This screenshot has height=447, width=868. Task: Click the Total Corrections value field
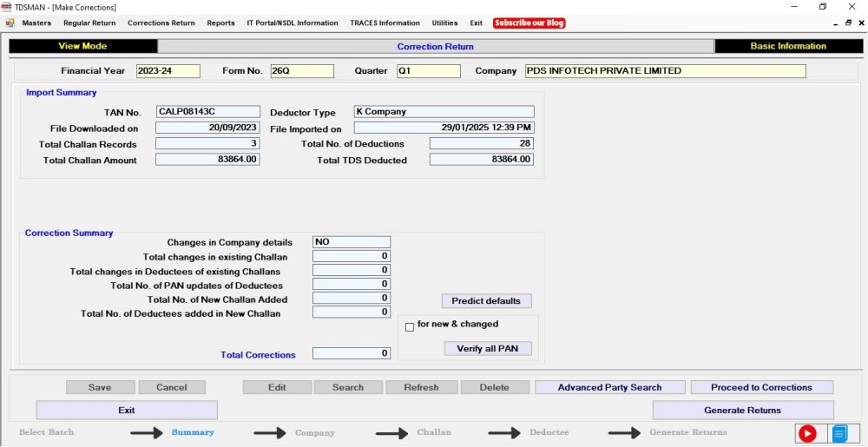352,353
